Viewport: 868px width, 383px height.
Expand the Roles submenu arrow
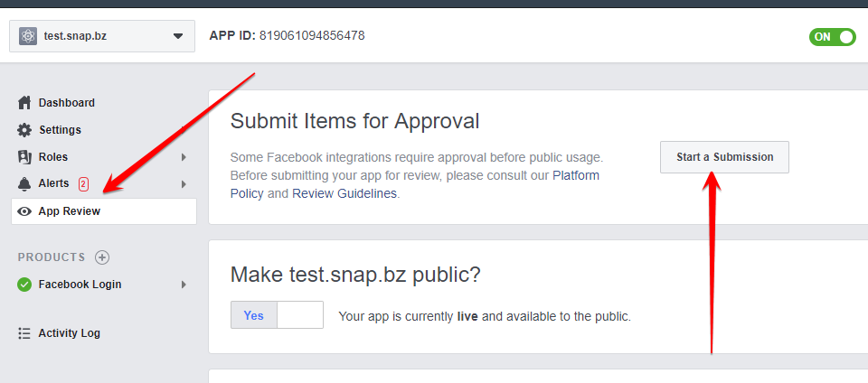click(184, 157)
